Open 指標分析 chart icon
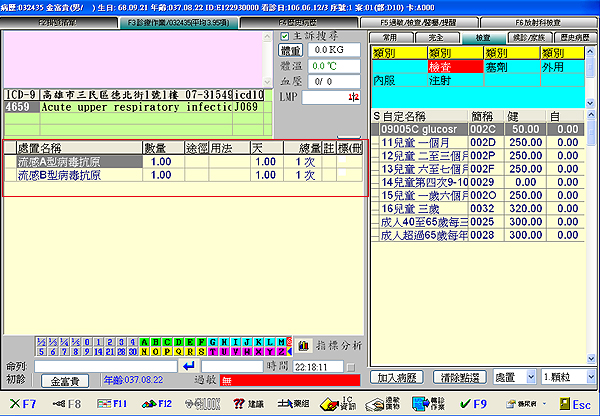 (303, 345)
